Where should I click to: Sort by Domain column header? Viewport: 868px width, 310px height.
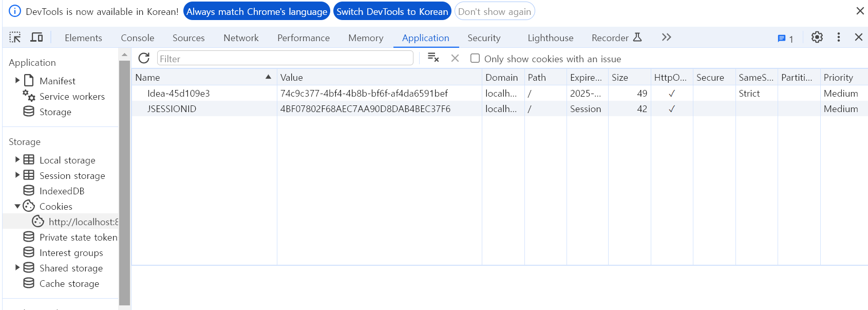(x=503, y=77)
